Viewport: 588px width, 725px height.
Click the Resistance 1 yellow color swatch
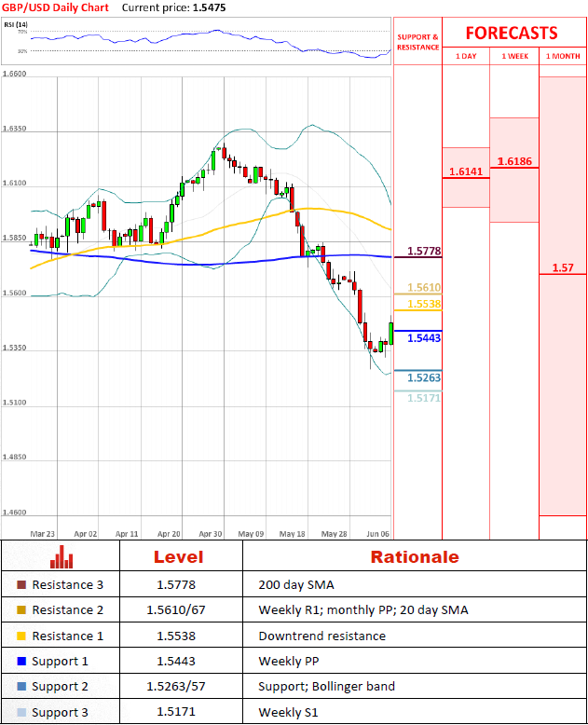tap(21, 636)
